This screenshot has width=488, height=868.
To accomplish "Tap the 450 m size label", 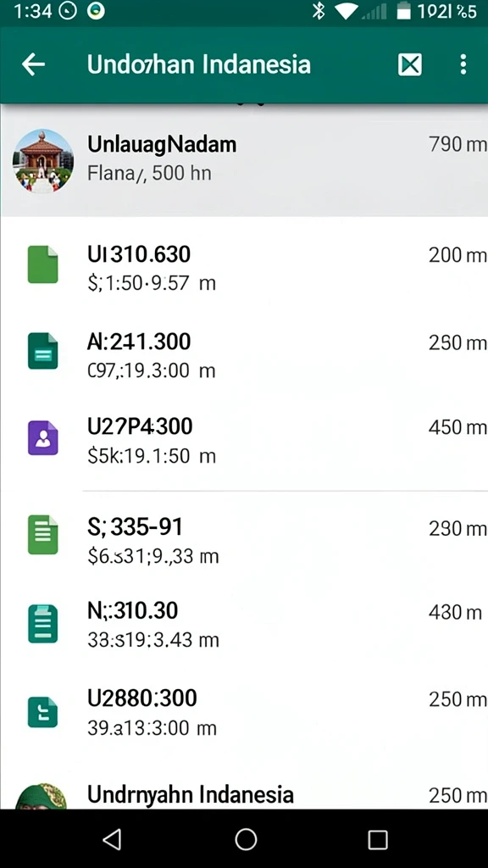I will (457, 427).
